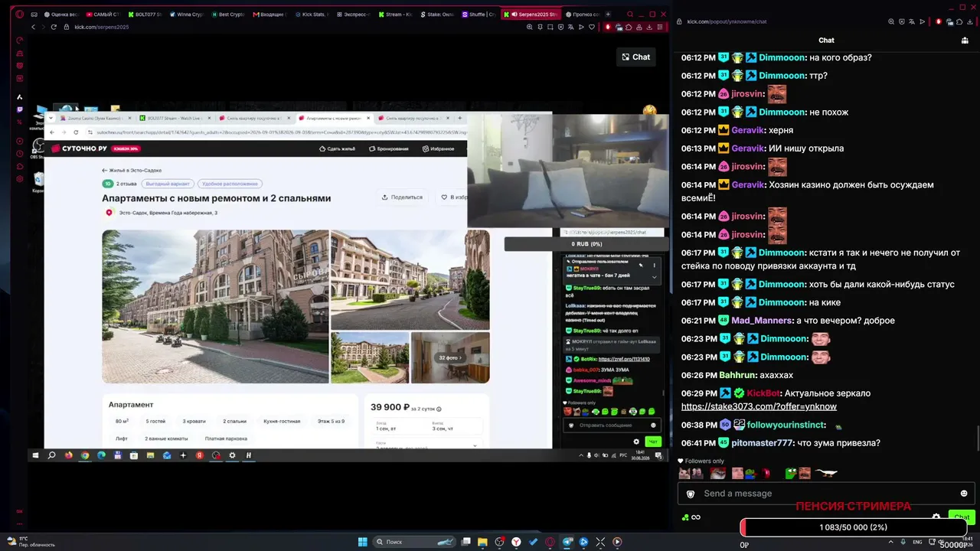Open chat settings gear icon
The image size is (980, 551).
point(936,517)
